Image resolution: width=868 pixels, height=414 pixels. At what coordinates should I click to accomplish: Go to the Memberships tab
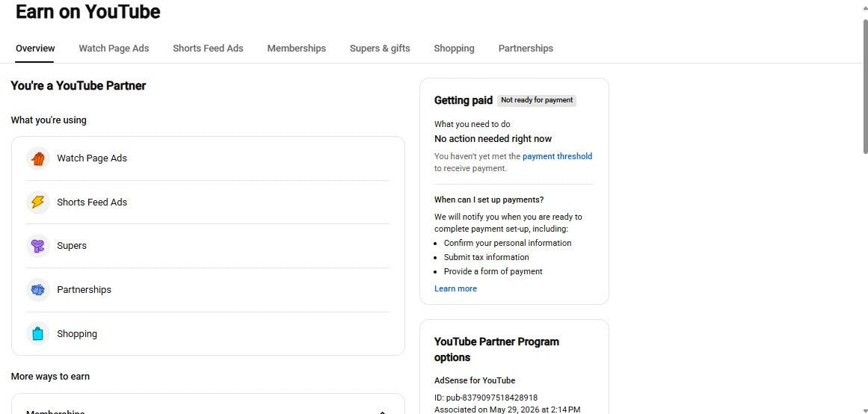tap(296, 48)
